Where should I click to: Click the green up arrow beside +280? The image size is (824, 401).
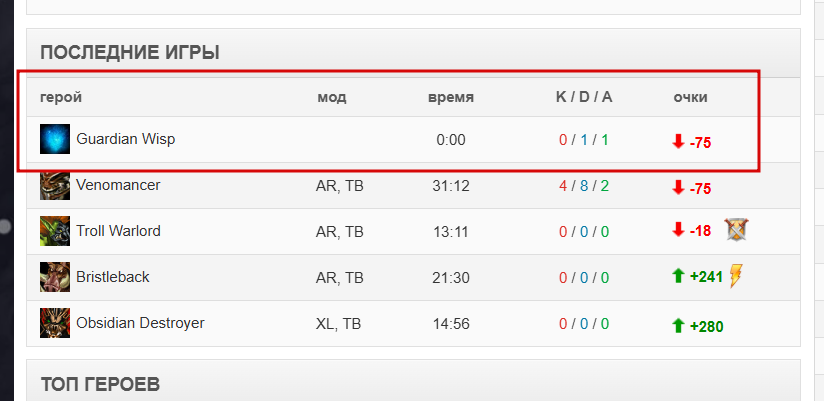[x=678, y=326]
